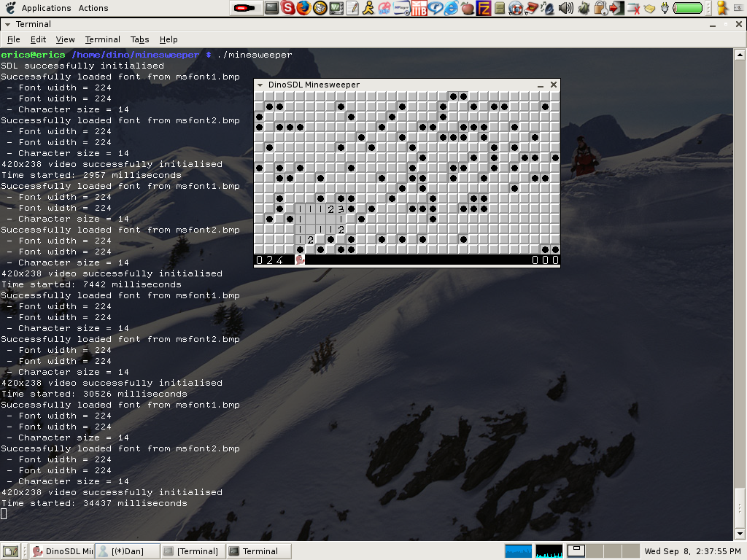Click the restart face button in Minesweeper
The image size is (747, 560).
tap(299, 260)
